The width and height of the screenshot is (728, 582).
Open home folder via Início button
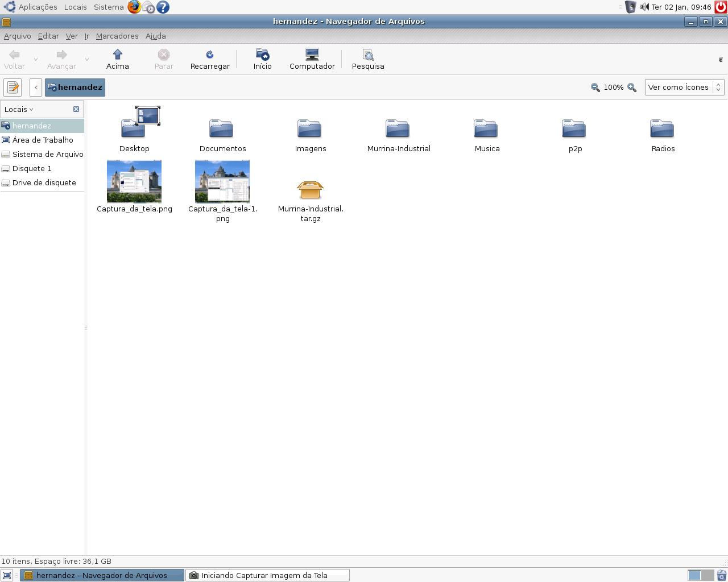tap(262, 59)
